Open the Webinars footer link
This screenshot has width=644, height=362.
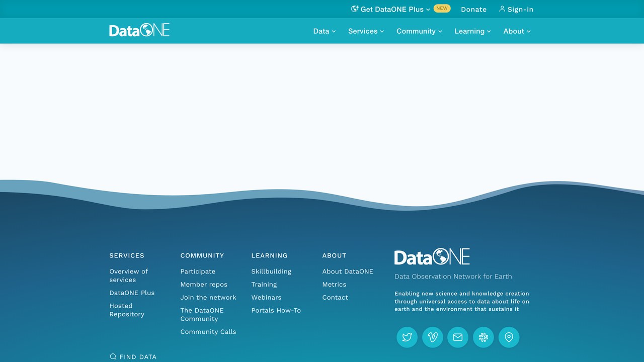266,298
